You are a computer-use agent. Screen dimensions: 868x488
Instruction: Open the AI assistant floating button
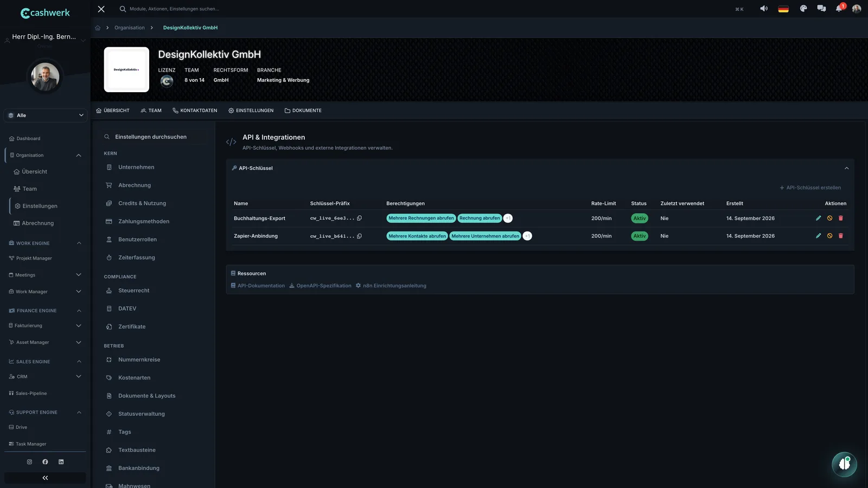[844, 464]
